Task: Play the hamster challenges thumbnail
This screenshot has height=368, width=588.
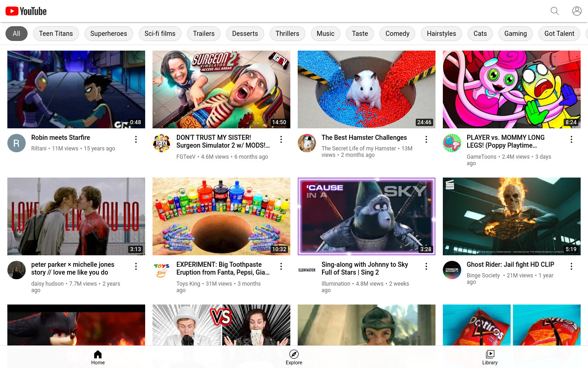Action: pyautogui.click(x=367, y=89)
